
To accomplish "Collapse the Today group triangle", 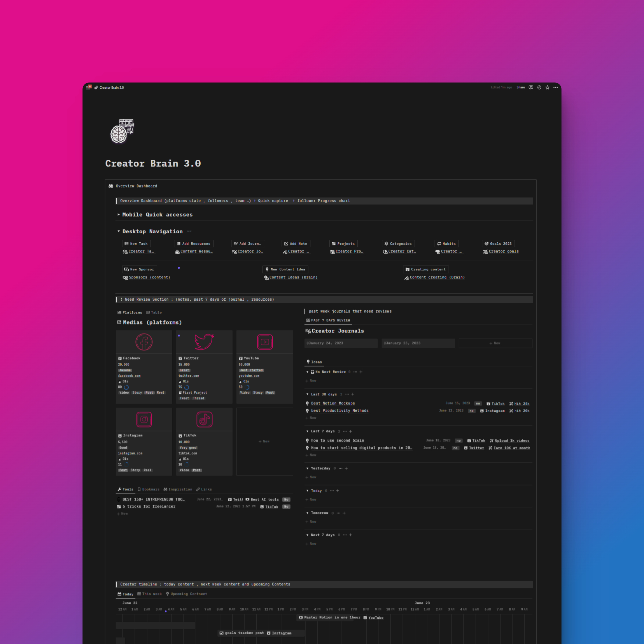I will coord(307,491).
